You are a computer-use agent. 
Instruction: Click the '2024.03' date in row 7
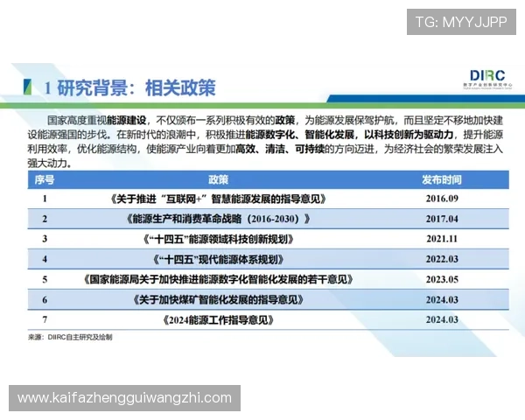click(442, 319)
